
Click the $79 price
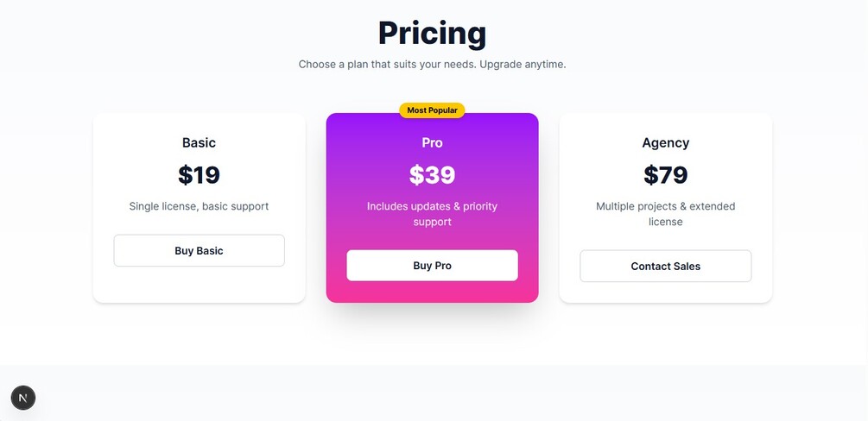tap(665, 175)
